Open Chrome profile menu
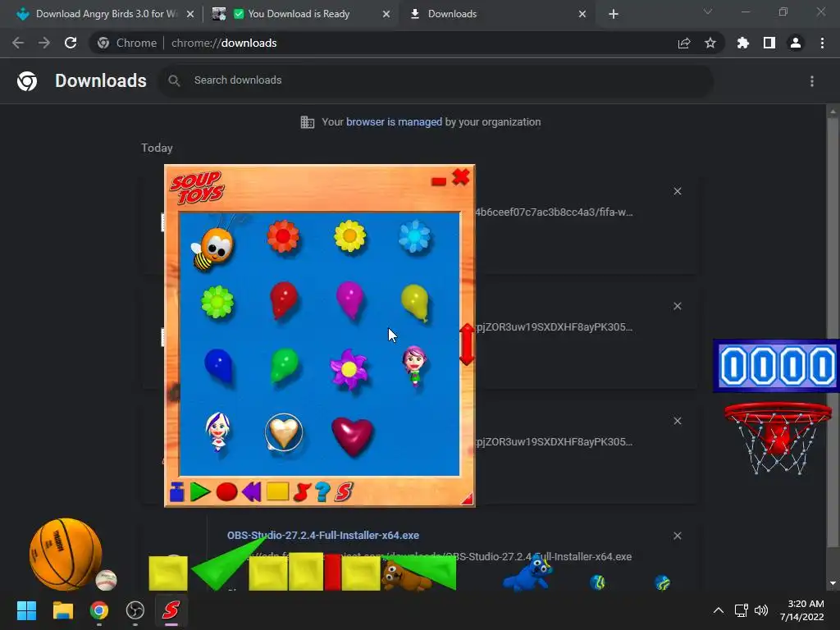 [x=796, y=43]
